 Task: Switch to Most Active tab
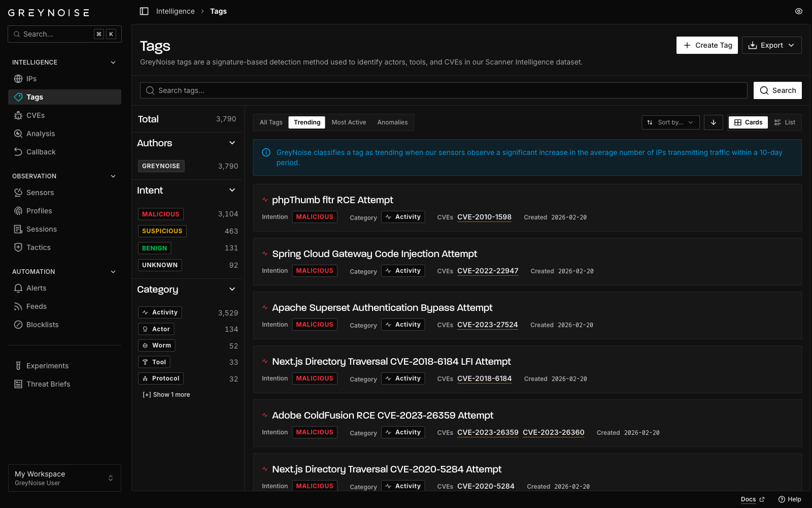point(349,122)
